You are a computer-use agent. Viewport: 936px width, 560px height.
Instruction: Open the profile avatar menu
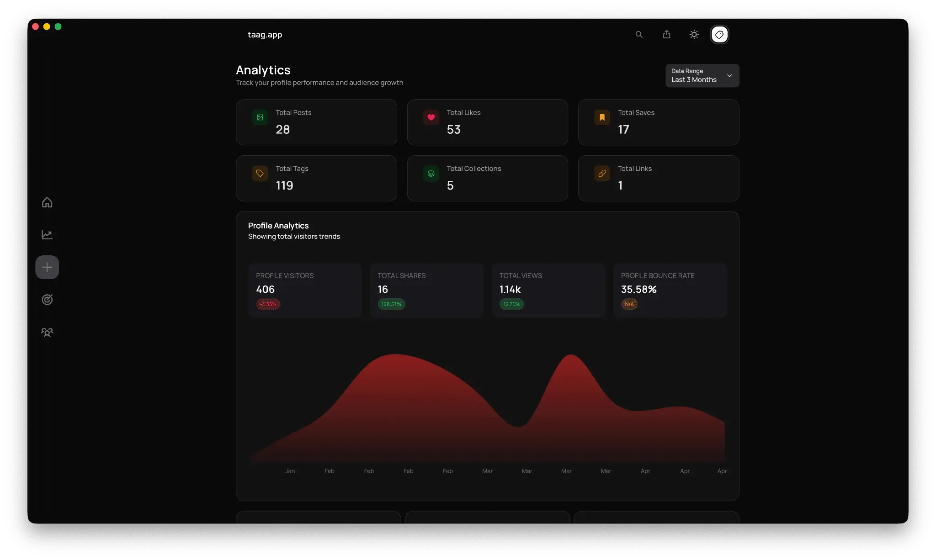click(x=719, y=35)
